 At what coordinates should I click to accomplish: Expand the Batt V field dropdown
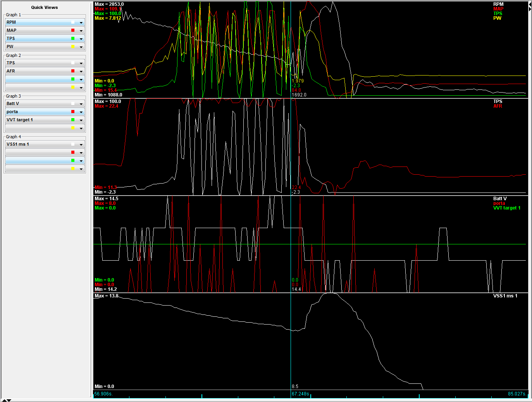(x=81, y=104)
